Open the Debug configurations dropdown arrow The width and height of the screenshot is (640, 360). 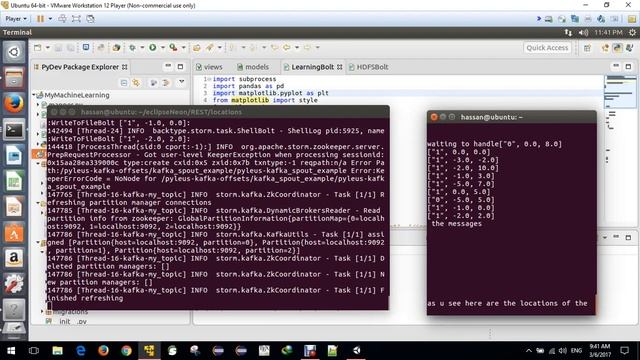point(142,48)
